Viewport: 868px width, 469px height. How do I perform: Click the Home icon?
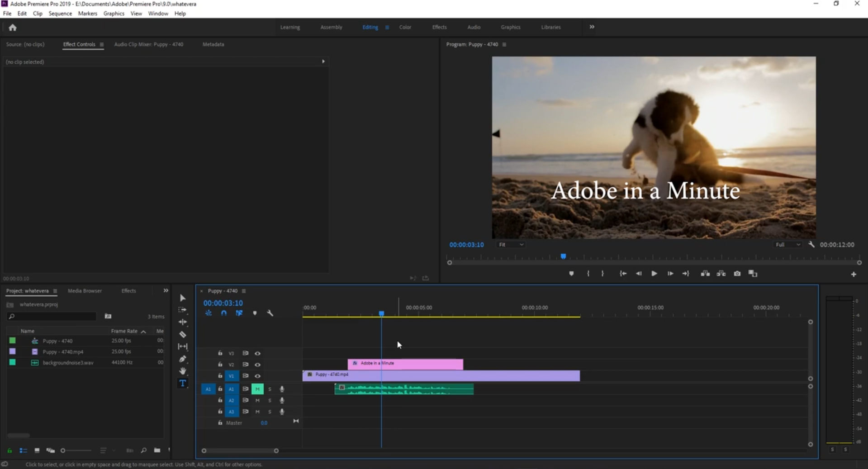[x=13, y=28]
